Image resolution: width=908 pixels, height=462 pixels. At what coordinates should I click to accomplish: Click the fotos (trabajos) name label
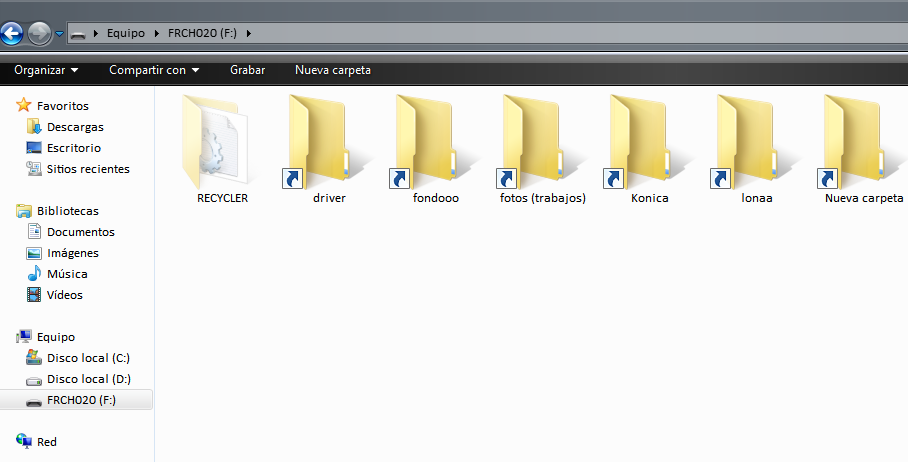[x=543, y=198]
